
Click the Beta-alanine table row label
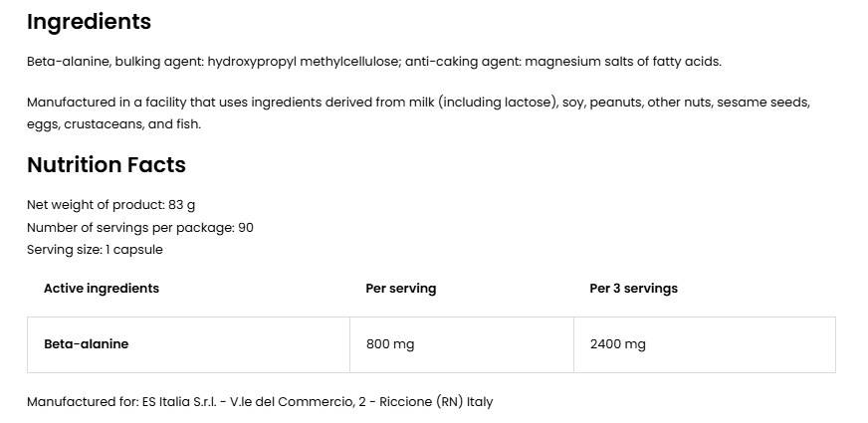tap(86, 344)
